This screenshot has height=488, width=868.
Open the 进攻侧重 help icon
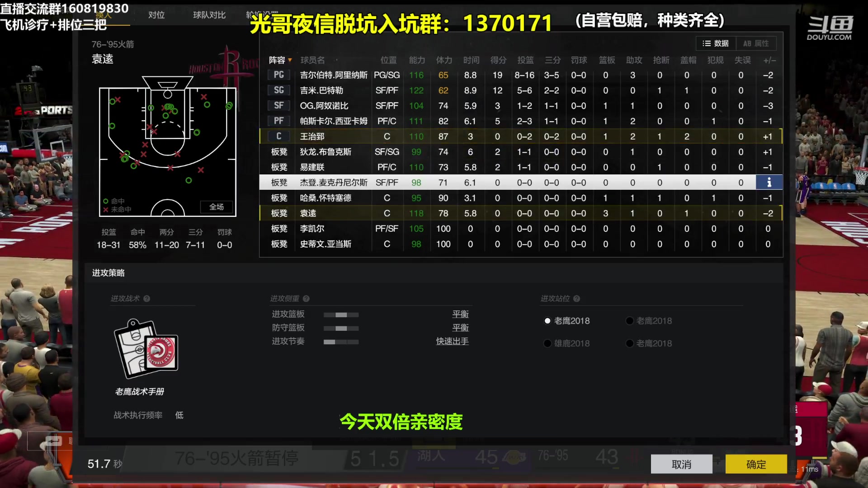coord(306,298)
